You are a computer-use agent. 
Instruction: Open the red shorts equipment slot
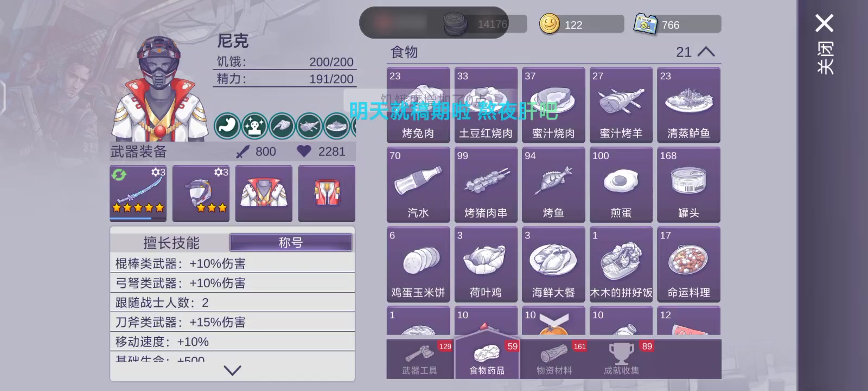327,193
